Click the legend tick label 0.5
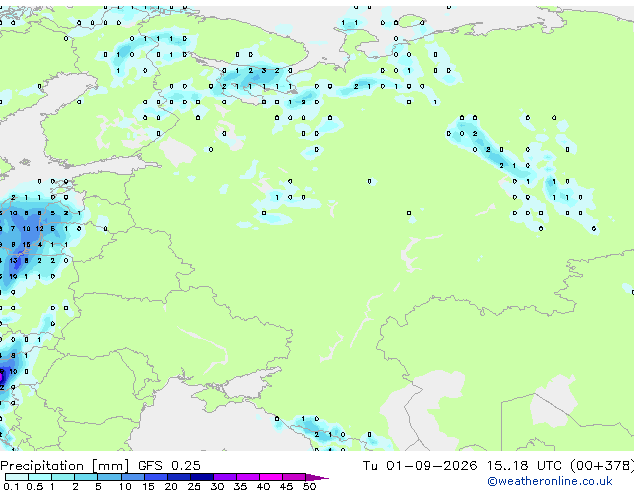The width and height of the screenshot is (634, 490). (35, 486)
